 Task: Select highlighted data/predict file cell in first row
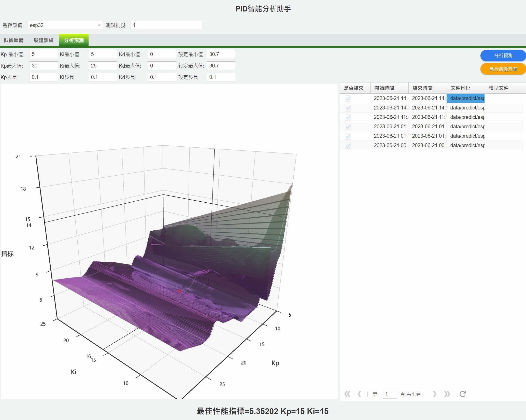click(x=465, y=98)
